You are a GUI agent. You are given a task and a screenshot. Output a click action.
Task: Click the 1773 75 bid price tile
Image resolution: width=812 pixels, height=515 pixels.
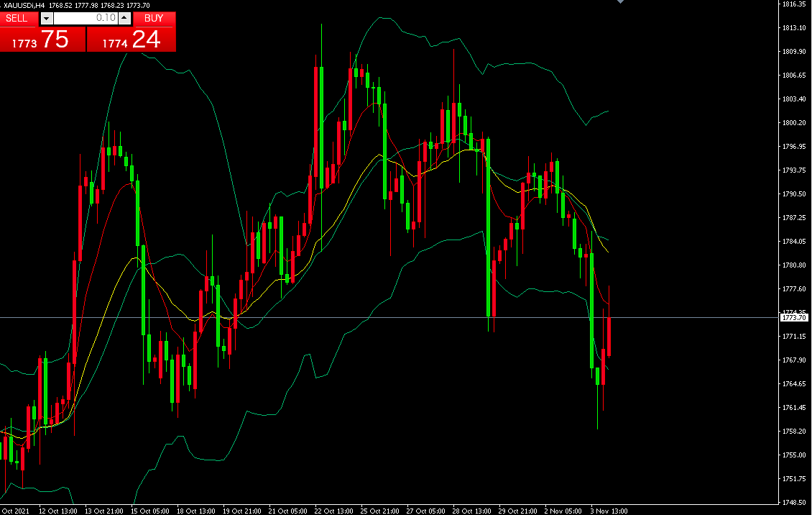coord(42,39)
